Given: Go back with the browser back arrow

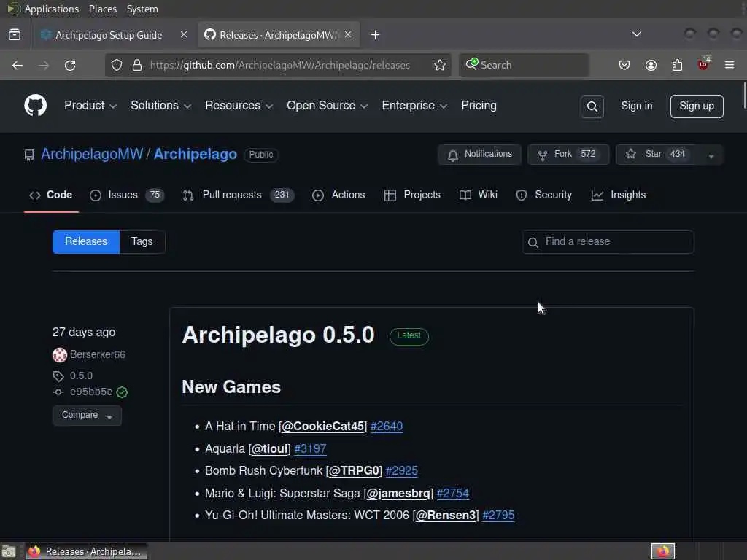Looking at the screenshot, I should pyautogui.click(x=18, y=65).
